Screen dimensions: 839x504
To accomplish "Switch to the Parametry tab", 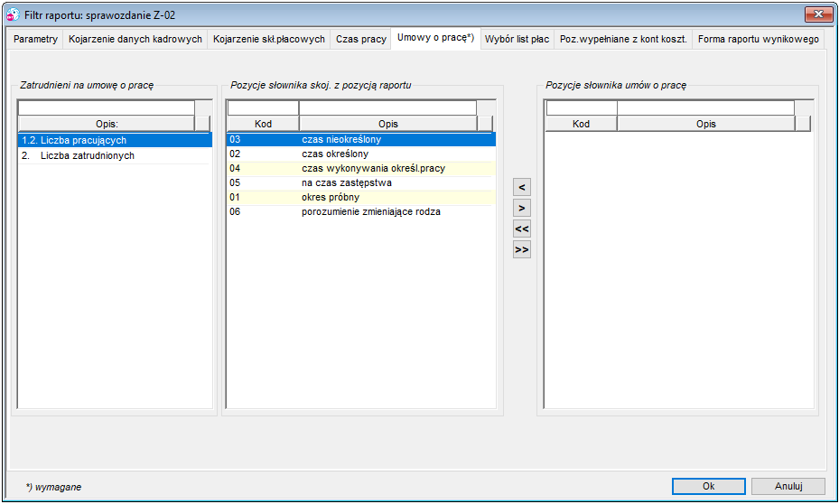I will pos(35,39).
